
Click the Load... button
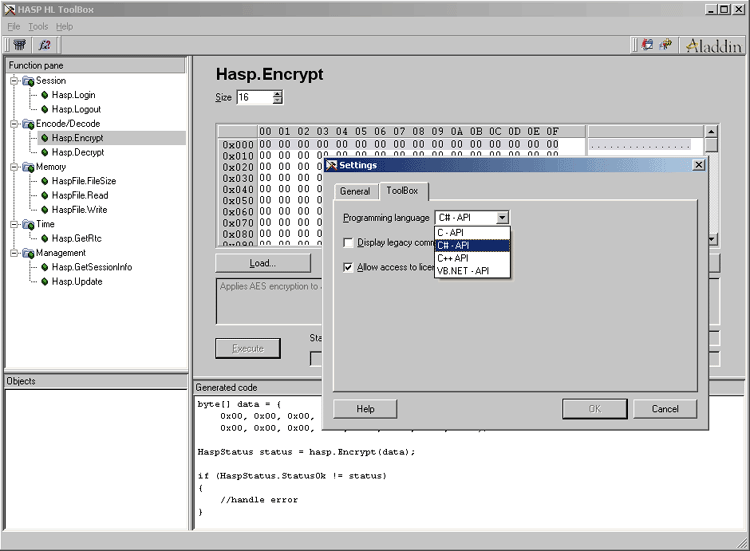point(263,263)
